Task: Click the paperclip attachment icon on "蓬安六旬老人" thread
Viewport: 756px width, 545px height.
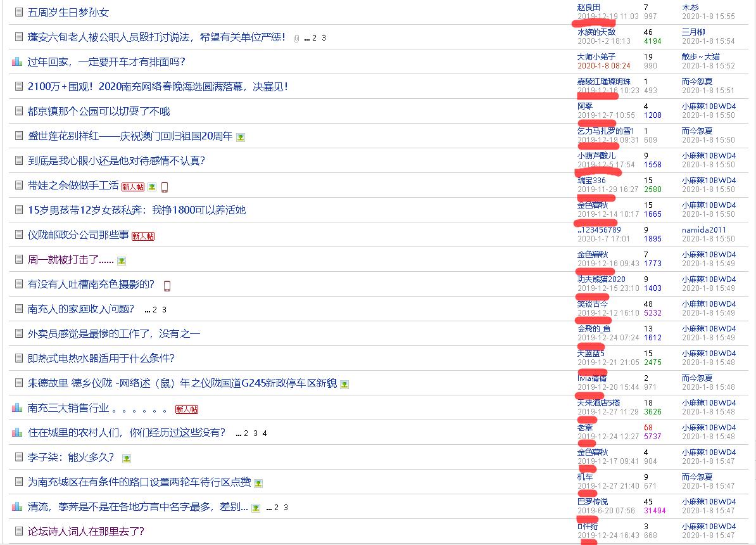Action: pos(296,39)
